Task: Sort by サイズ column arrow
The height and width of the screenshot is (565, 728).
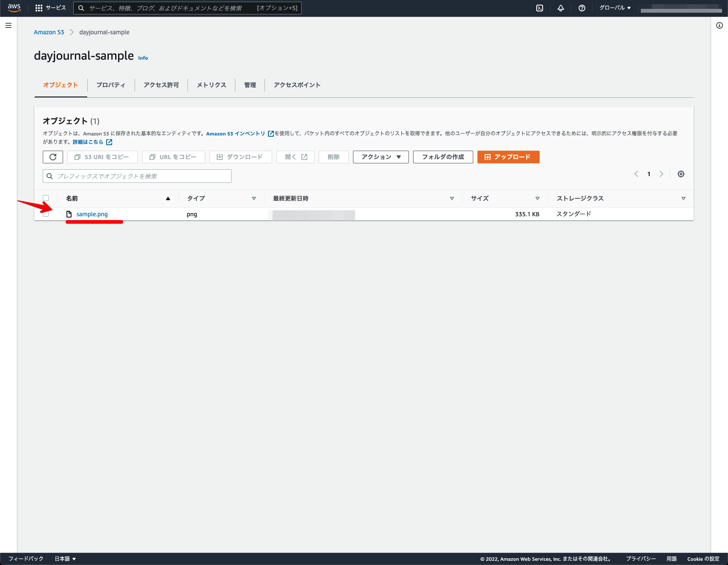Action: click(538, 198)
